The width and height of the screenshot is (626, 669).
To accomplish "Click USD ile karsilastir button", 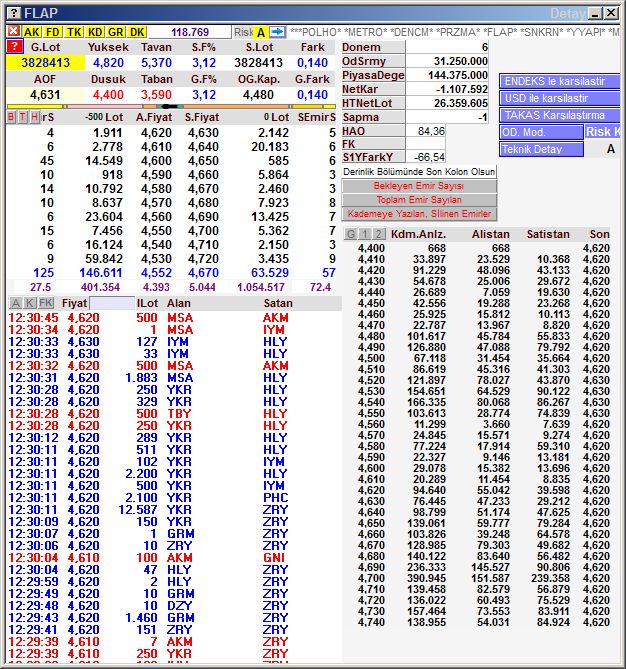I will 559,98.
